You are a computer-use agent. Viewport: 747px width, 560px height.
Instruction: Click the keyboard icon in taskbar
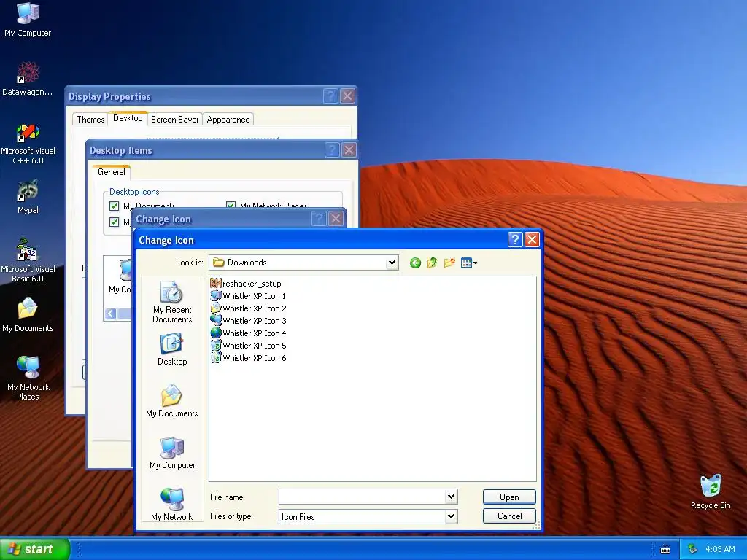[665, 550]
